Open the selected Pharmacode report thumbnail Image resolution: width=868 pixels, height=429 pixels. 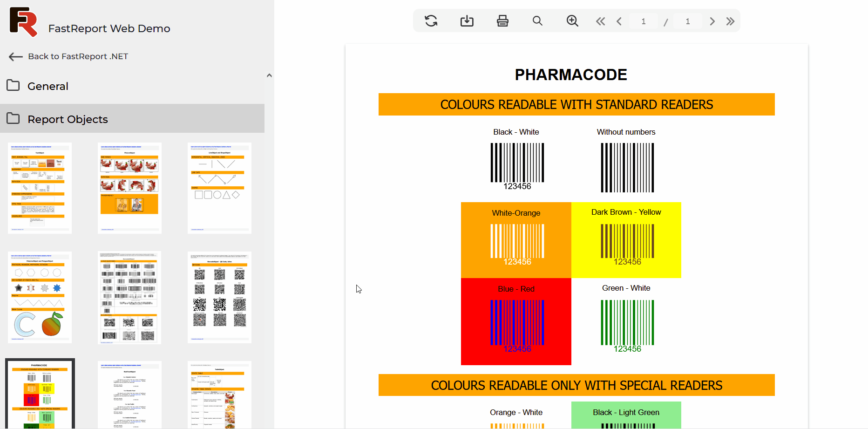(x=40, y=394)
